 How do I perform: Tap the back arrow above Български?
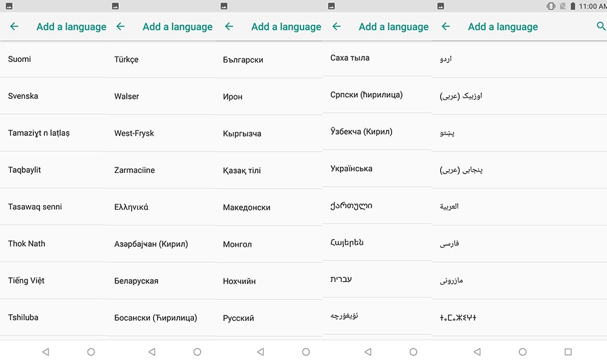229,26
